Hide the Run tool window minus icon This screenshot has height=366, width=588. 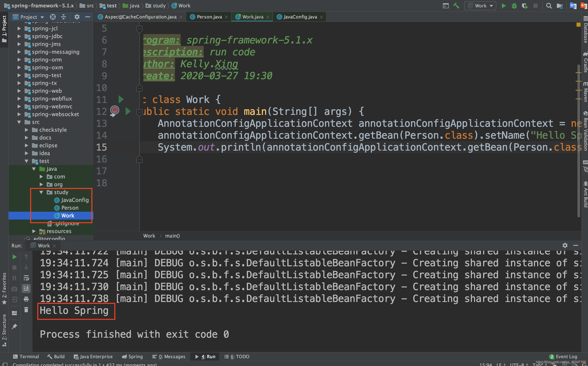coord(576,245)
